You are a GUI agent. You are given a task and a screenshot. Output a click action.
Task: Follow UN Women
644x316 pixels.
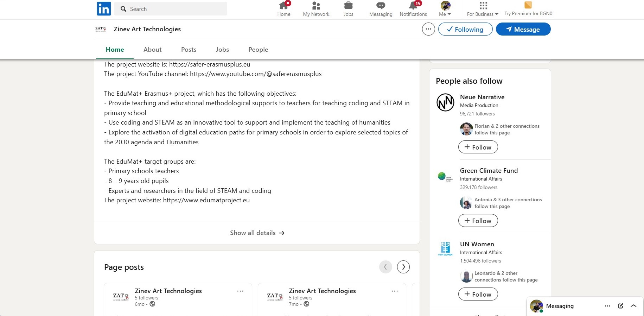pos(478,294)
